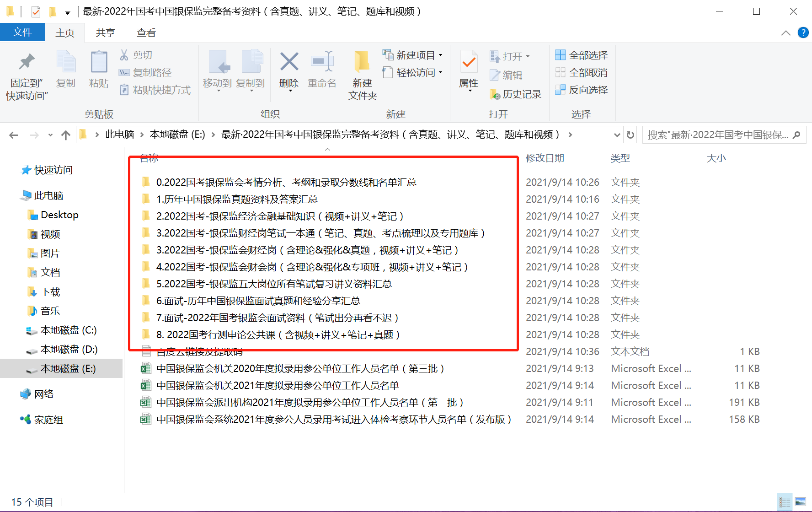Open file History record
The width and height of the screenshot is (812, 512).
[515, 94]
